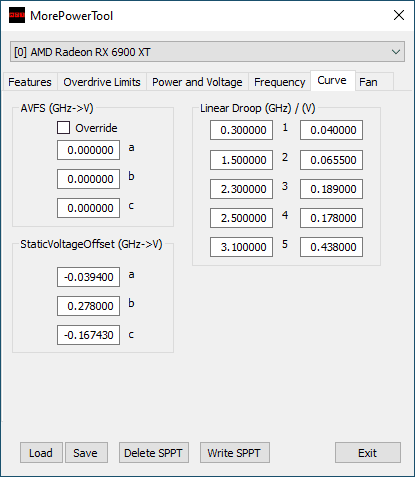Click the AVFS coefficient a field

click(88, 150)
